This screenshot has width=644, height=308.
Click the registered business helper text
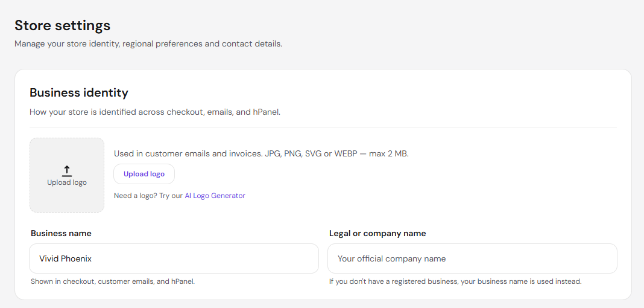point(455,281)
